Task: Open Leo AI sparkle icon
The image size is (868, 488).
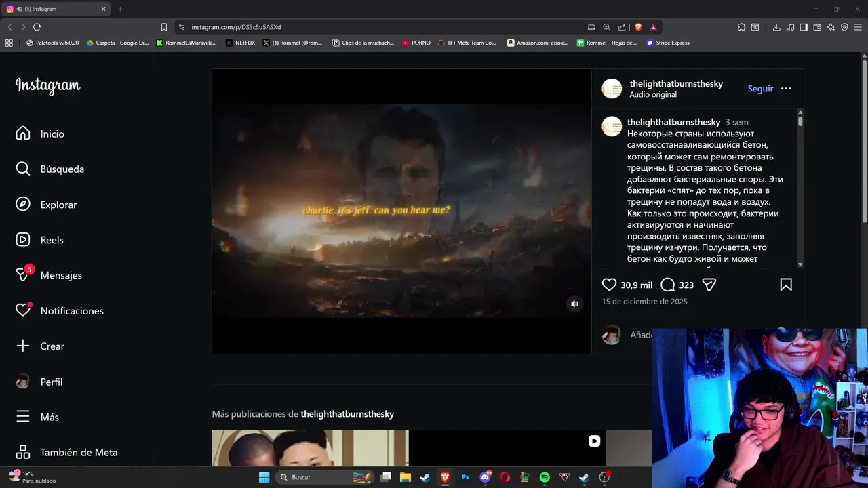Action: [831, 27]
